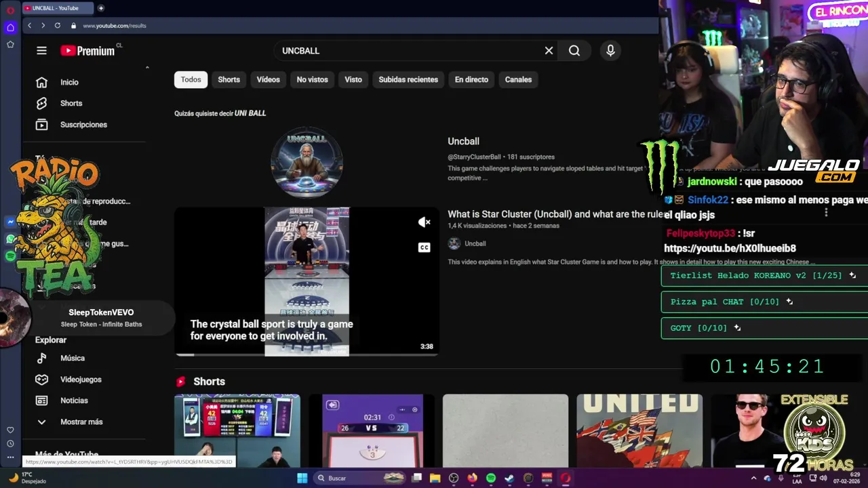Viewport: 868px width, 488px height.
Task: Open Opera GX menu logo
Action: (x=10, y=9)
